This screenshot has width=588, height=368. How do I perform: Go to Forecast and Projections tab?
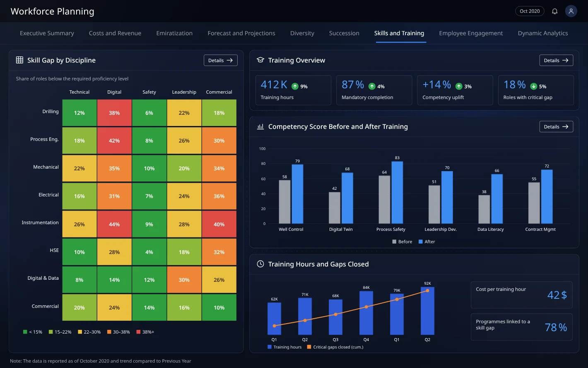coord(241,33)
